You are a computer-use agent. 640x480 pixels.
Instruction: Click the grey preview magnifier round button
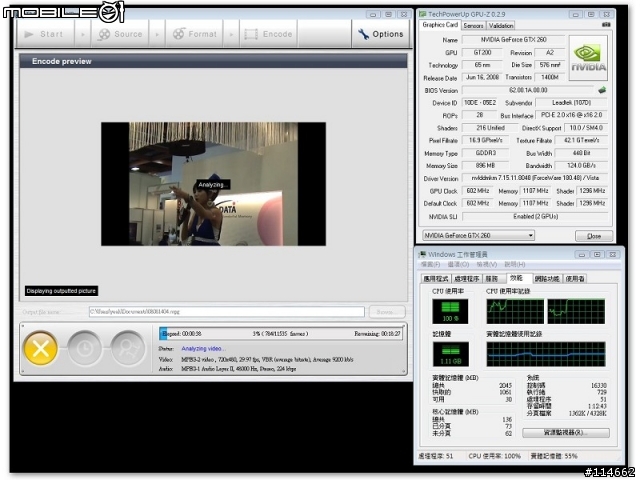click(x=128, y=349)
